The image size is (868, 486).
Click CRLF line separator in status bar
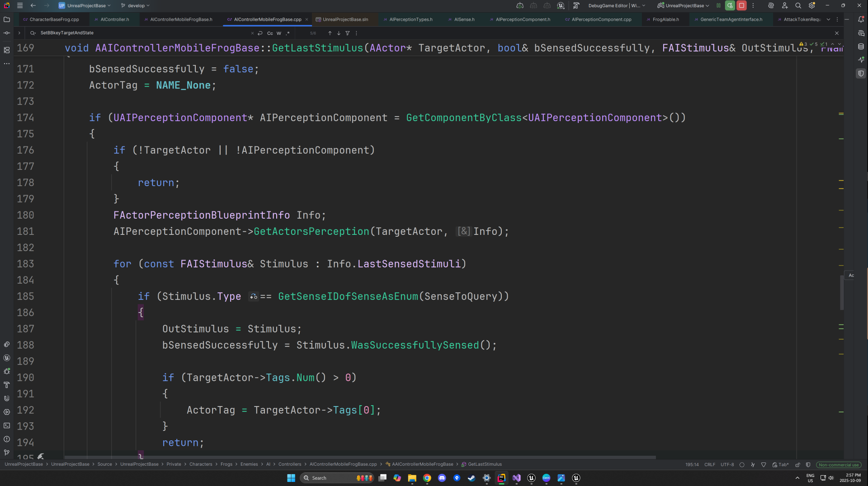709,465
